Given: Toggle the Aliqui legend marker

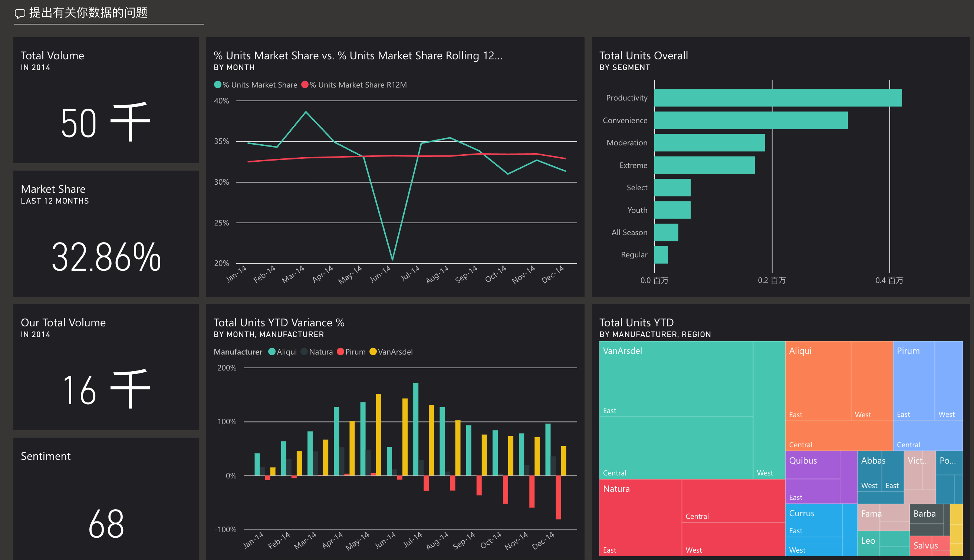Looking at the screenshot, I should (x=272, y=352).
